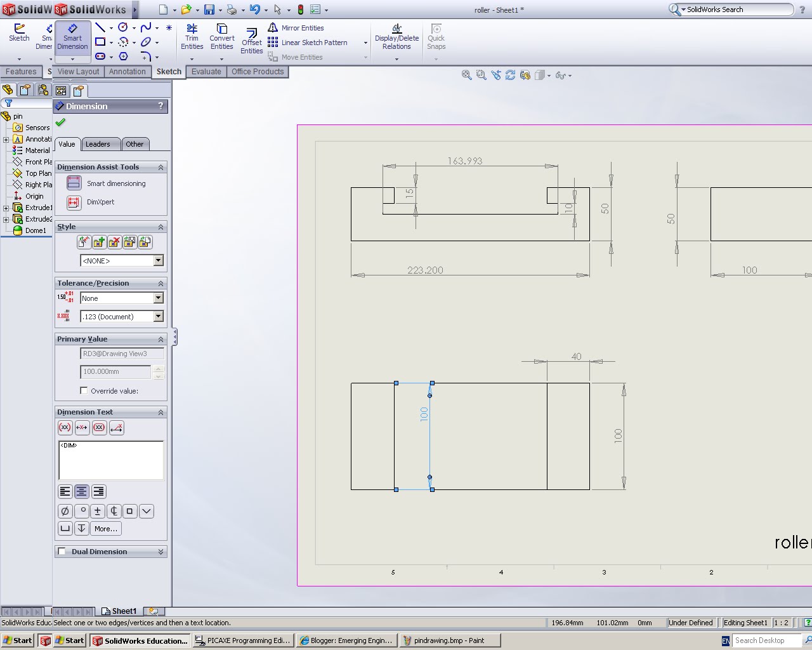Switch to pindrawing.bmp Paint in taskbar
This screenshot has height=650, width=812.
450,640
